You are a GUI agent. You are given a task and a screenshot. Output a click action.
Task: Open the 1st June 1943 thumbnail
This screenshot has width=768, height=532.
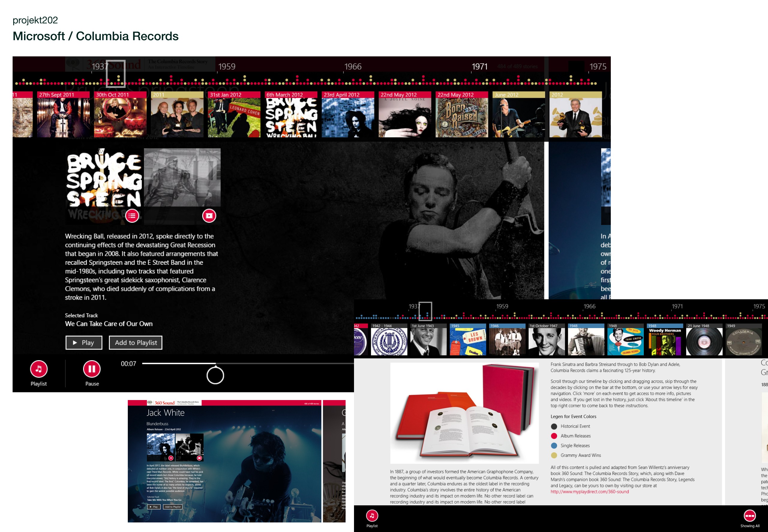[x=428, y=339]
